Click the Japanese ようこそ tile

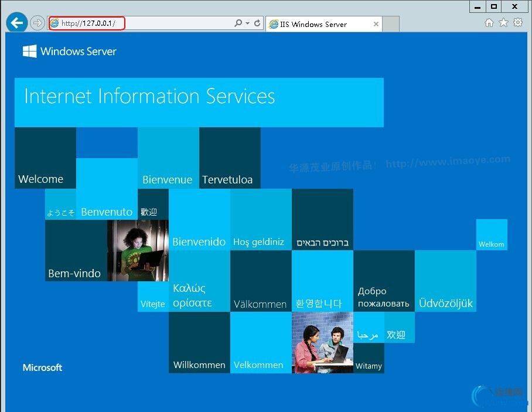coord(60,205)
